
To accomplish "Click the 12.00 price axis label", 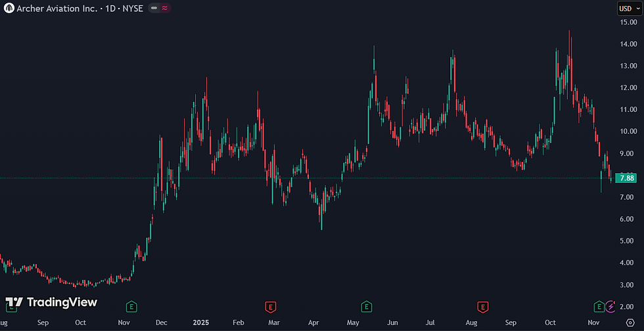I will pos(628,88).
